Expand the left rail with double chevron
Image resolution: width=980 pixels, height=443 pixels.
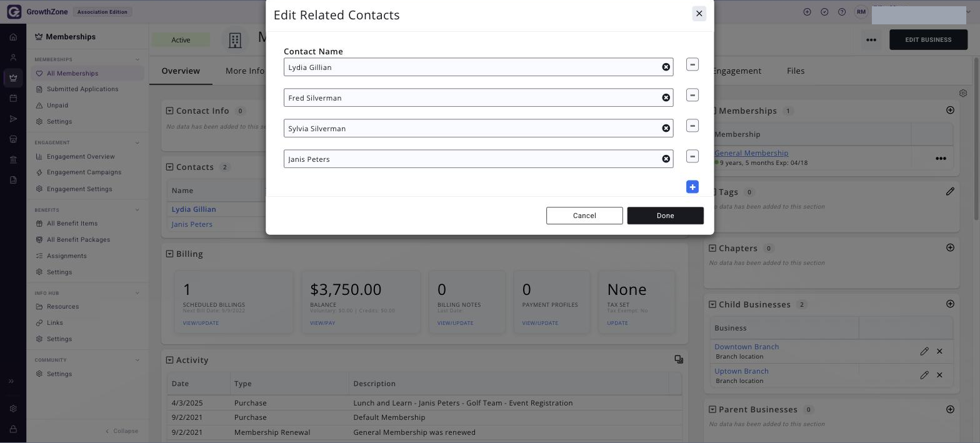click(11, 381)
